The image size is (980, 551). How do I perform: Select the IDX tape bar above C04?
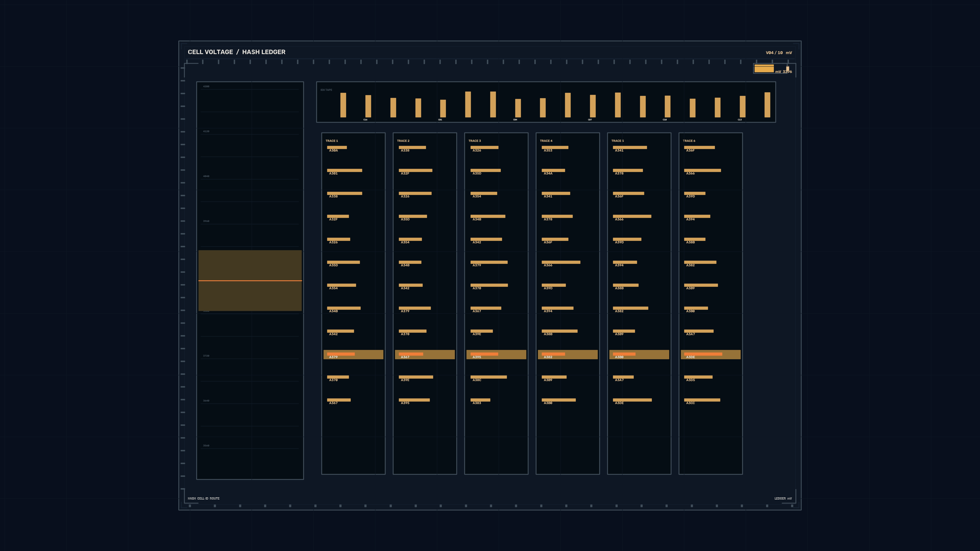pos(518,108)
